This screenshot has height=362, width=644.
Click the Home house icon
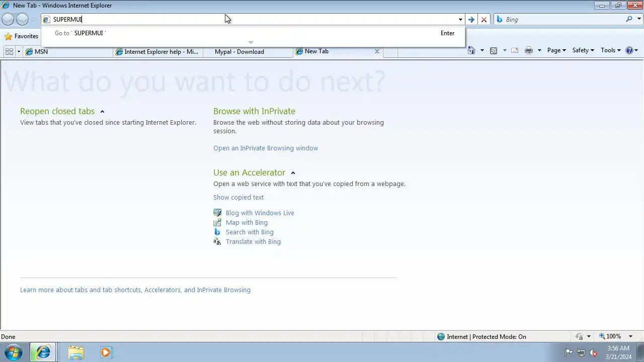471,50
